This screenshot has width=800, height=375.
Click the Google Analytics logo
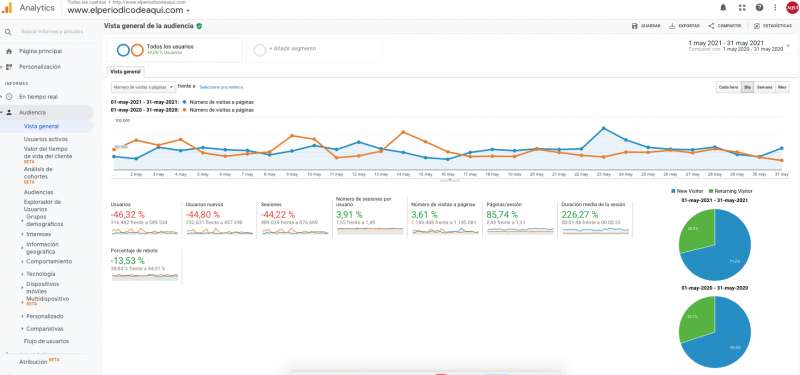7,8
